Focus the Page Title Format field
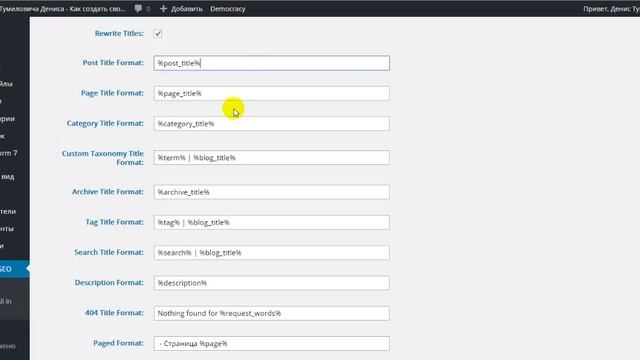This screenshot has width=640, height=360. click(x=271, y=93)
